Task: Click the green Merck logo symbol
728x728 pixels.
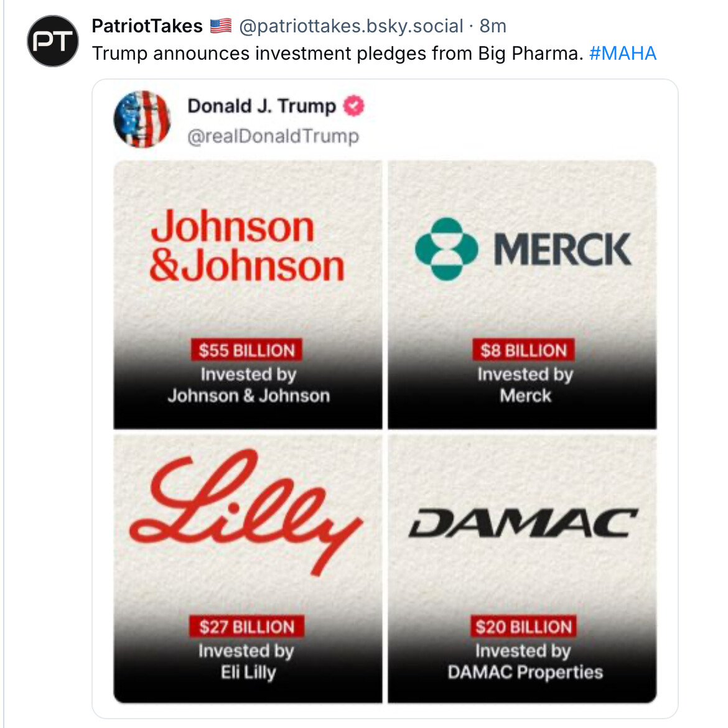Action: coord(446,249)
